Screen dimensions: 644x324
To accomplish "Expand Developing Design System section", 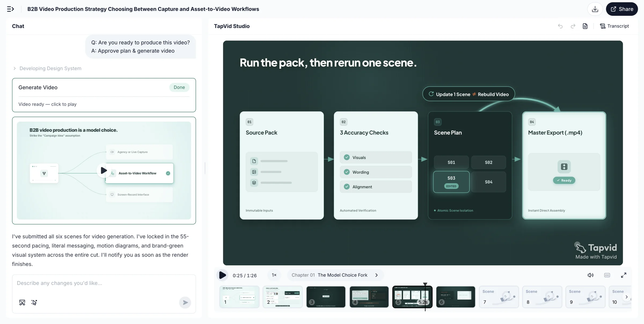I will coord(47,68).
